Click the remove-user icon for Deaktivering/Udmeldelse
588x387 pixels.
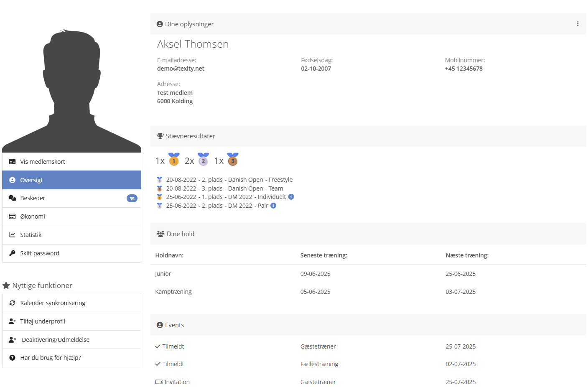click(x=12, y=340)
